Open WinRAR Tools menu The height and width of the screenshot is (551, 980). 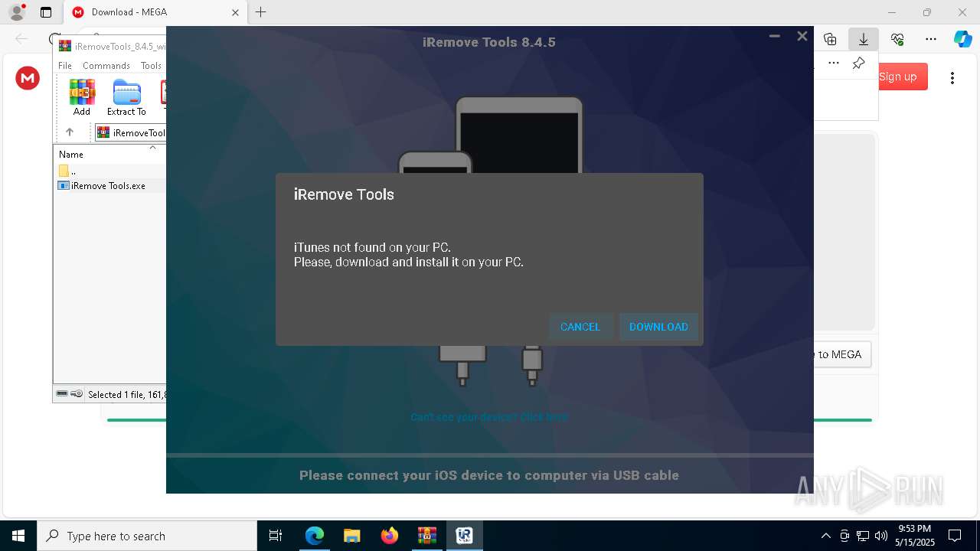[x=151, y=66]
